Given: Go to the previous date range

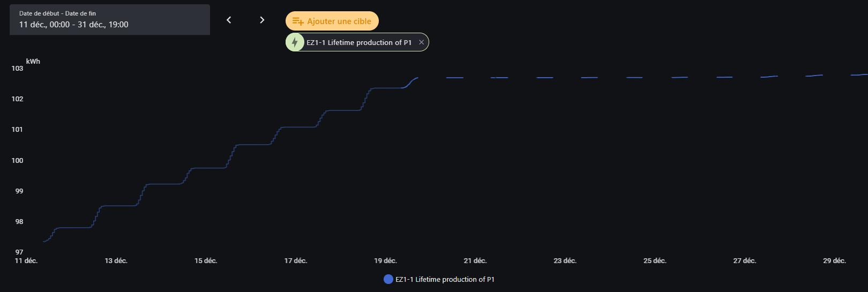Looking at the screenshot, I should tap(229, 20).
